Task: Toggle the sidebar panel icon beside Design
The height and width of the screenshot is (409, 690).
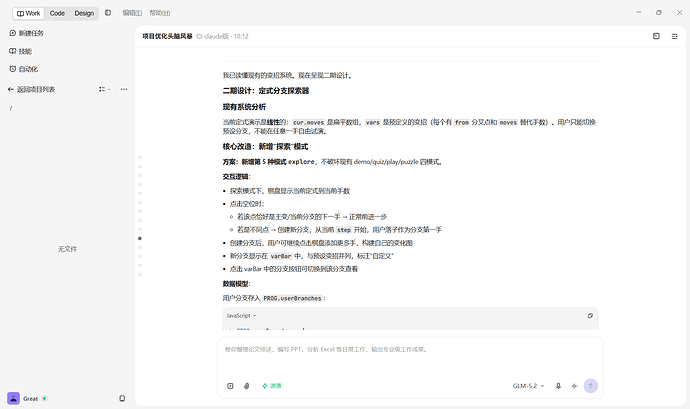Action: [108, 13]
